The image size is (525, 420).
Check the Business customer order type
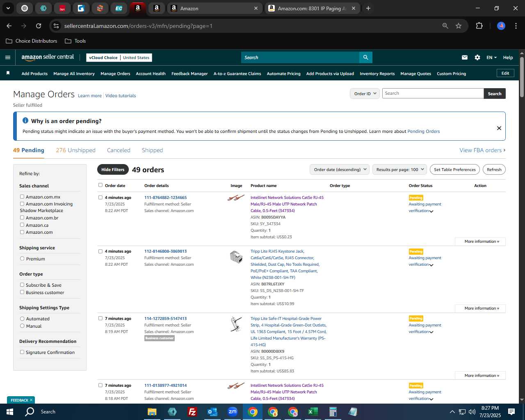coord(22,292)
